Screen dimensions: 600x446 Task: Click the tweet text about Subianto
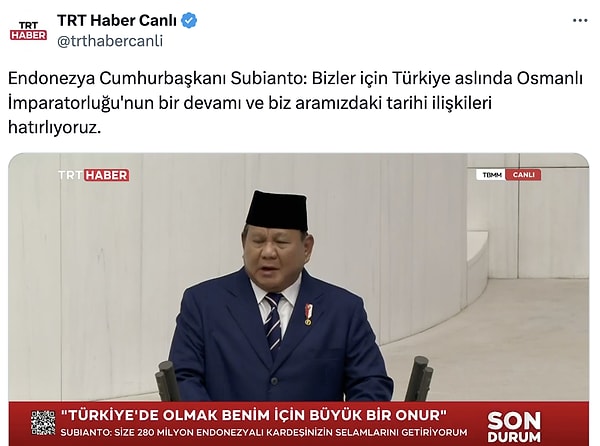[295, 103]
